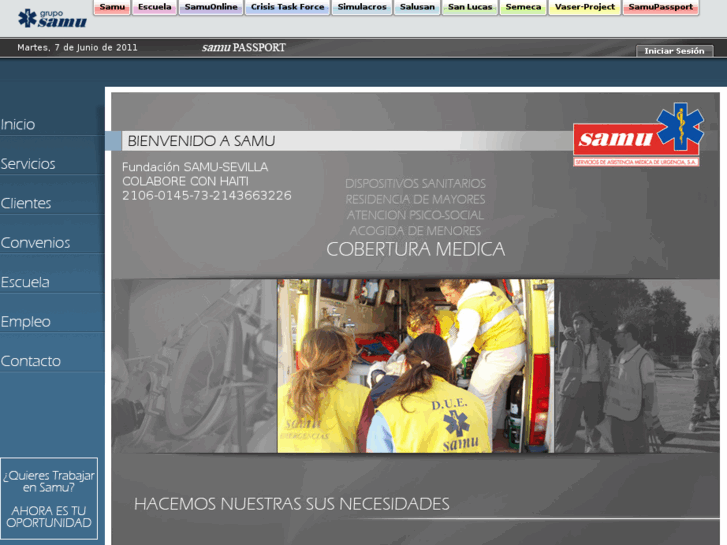Click RESIDENCIA DE MAYORES text
727x545 pixels.
point(415,199)
